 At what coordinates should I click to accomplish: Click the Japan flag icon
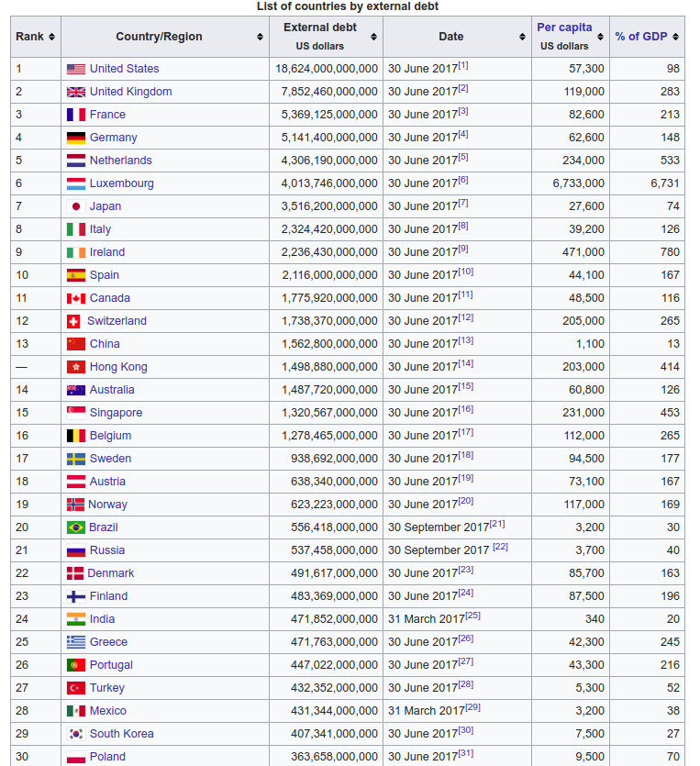click(x=76, y=206)
